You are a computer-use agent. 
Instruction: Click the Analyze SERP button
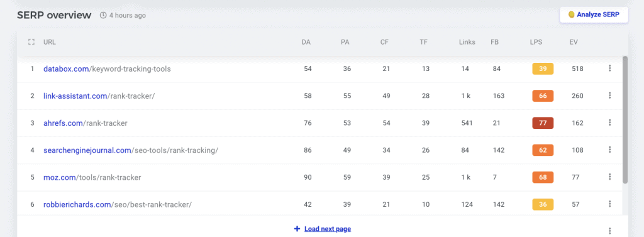594,15
